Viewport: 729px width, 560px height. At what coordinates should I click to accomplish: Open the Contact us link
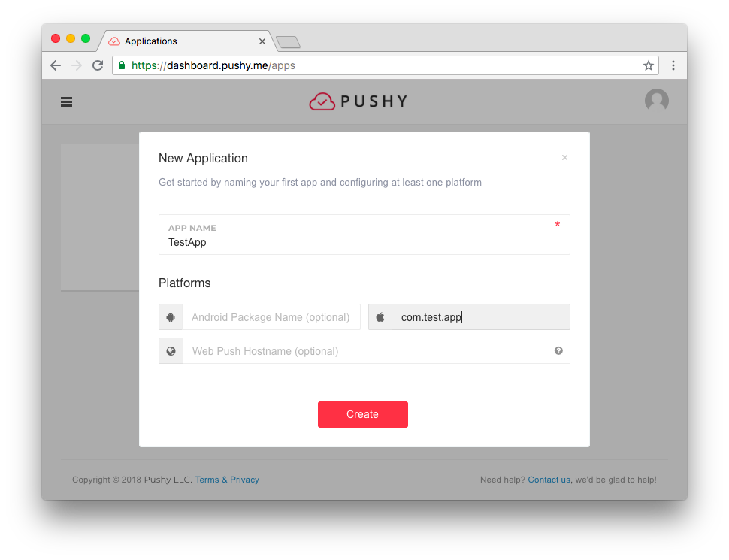pos(549,480)
